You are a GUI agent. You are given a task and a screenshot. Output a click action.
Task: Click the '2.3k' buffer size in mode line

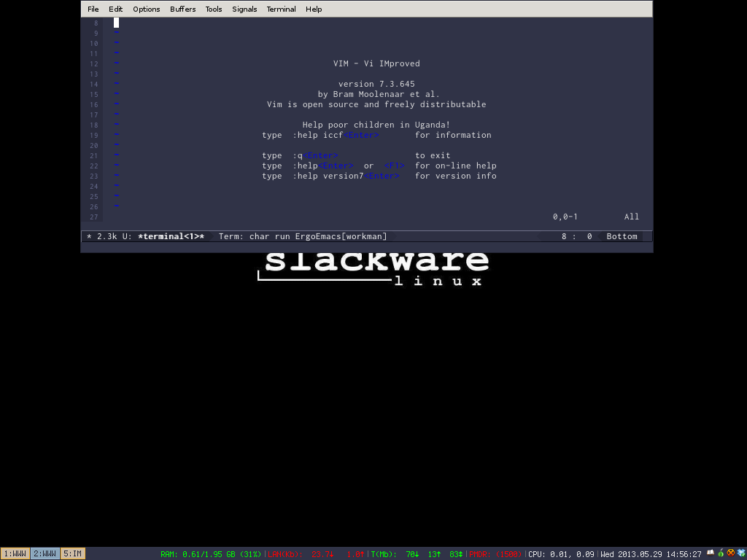coord(107,236)
